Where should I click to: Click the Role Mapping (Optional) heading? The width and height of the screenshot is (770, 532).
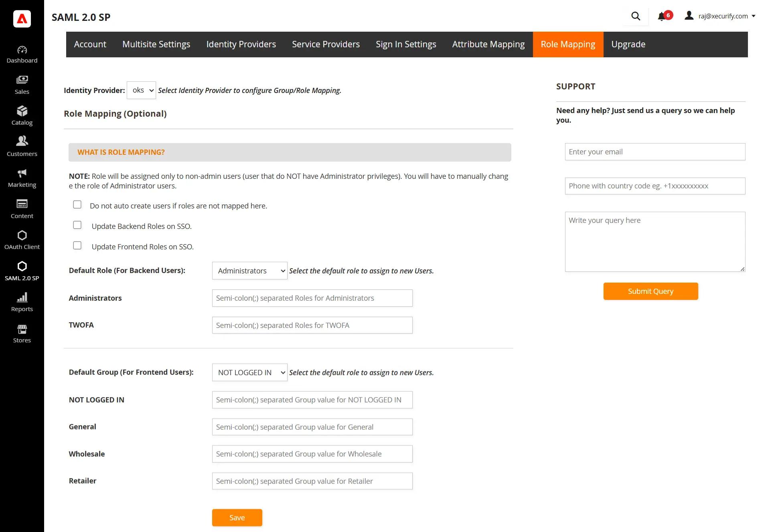click(x=115, y=114)
